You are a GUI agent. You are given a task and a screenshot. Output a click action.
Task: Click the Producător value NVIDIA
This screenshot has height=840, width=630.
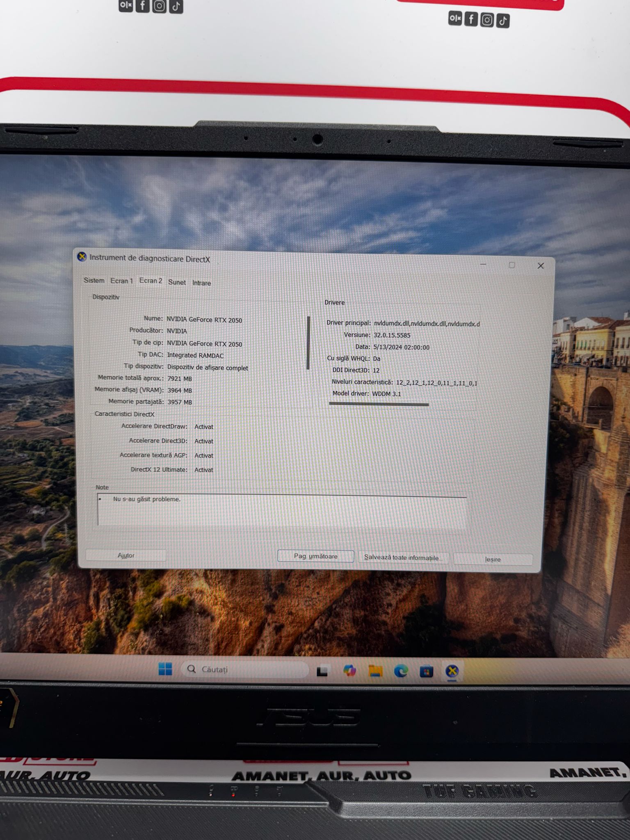(177, 331)
